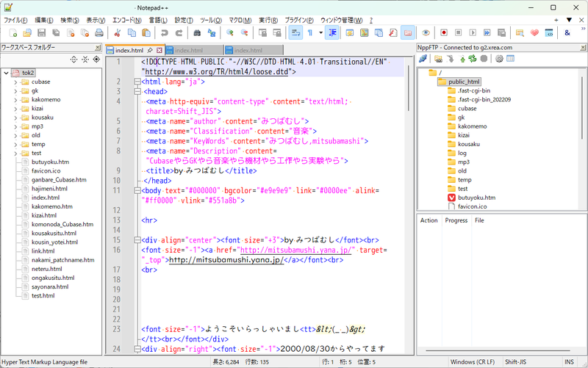The image size is (588, 368).
Task: Open Replace dialog from toolbar icon
Action: click(x=212, y=33)
